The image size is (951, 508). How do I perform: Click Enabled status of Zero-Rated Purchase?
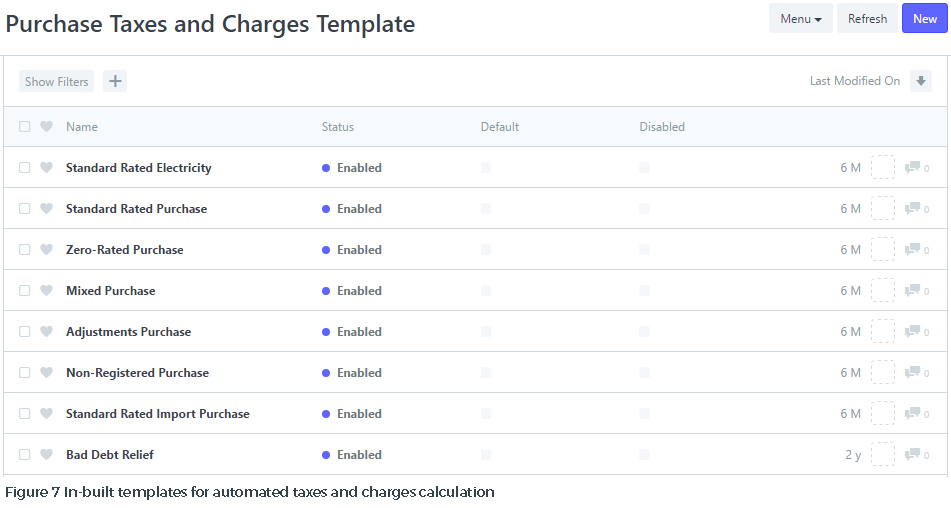(352, 250)
